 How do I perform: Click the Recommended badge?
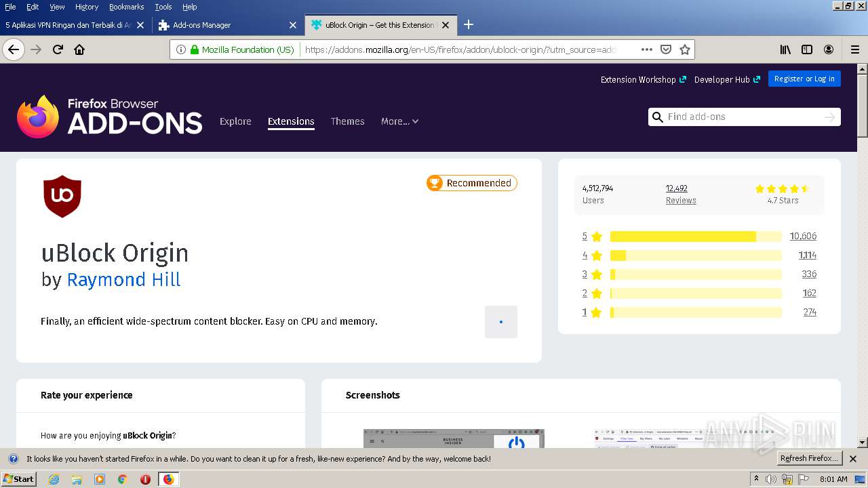pyautogui.click(x=472, y=183)
